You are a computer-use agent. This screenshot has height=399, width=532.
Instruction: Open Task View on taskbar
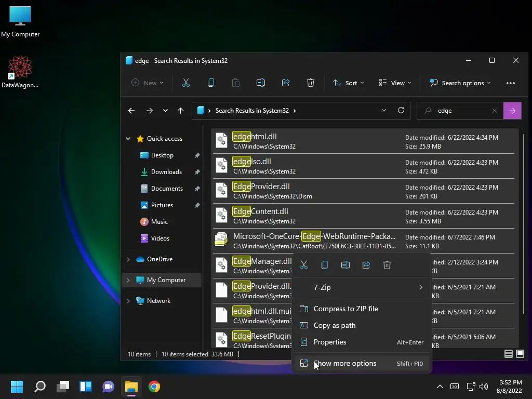click(x=63, y=387)
